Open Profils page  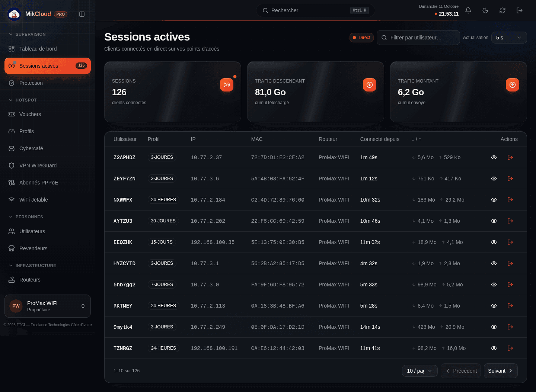48,131
